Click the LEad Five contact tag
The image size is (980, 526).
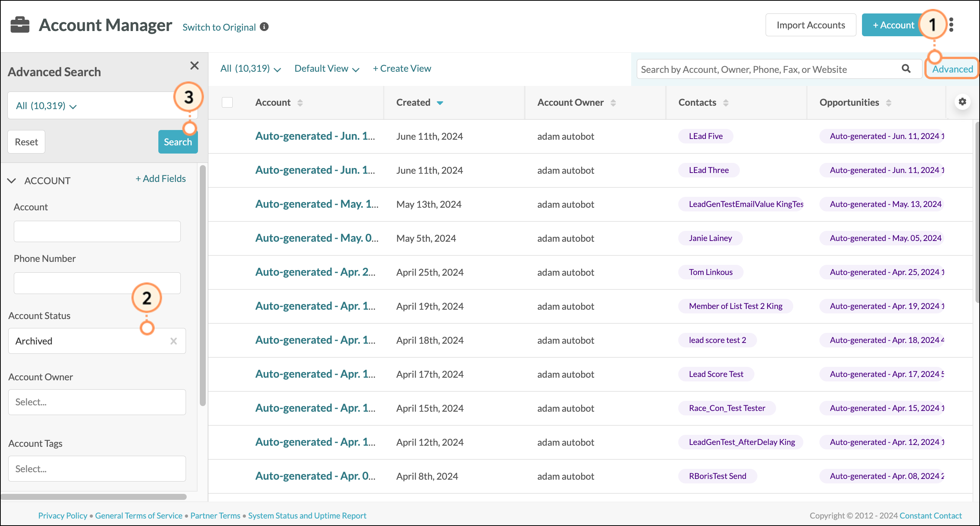(706, 136)
